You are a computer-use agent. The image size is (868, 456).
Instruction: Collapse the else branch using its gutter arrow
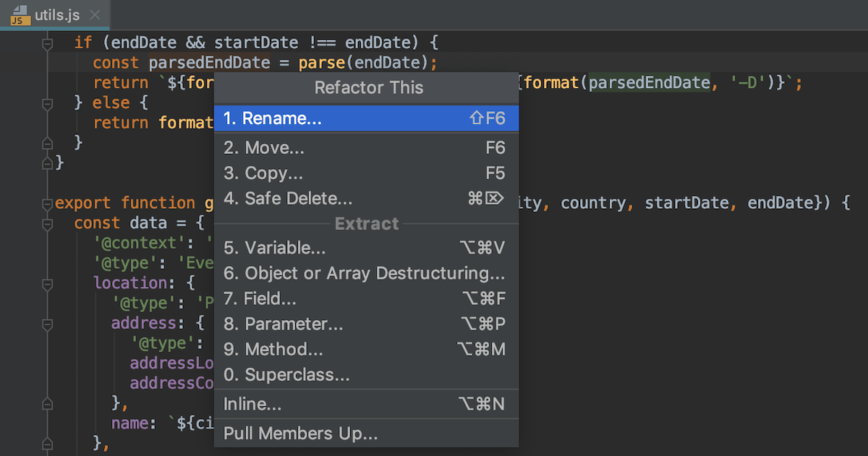click(47, 102)
